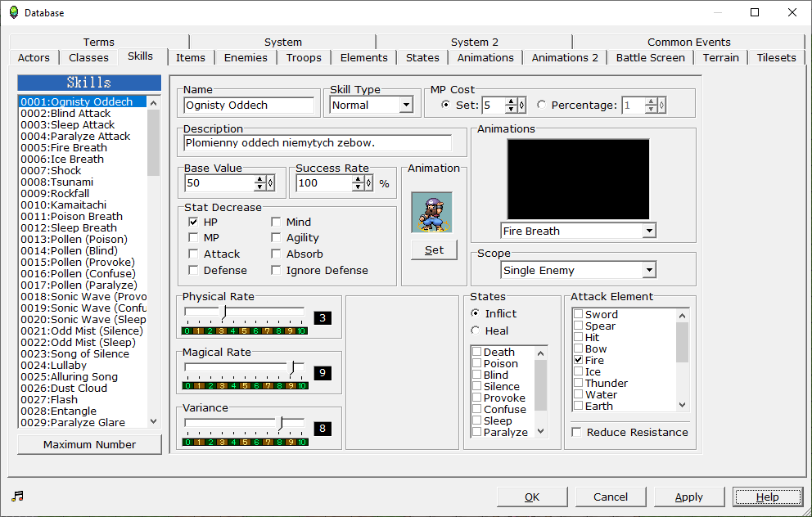Toggle the HP stat decrease checkbox
The image size is (812, 517).
click(x=193, y=222)
